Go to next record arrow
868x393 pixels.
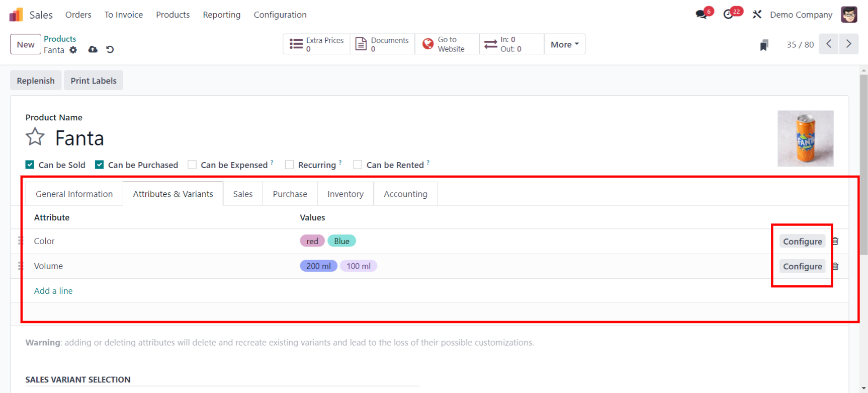(848, 44)
